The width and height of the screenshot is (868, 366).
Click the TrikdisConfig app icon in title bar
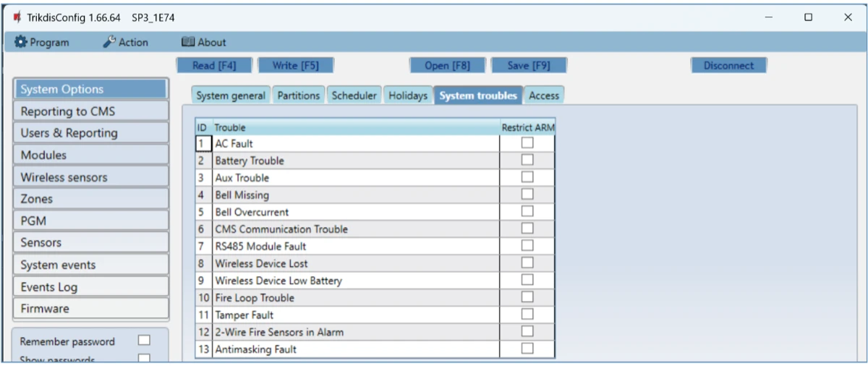[17, 17]
